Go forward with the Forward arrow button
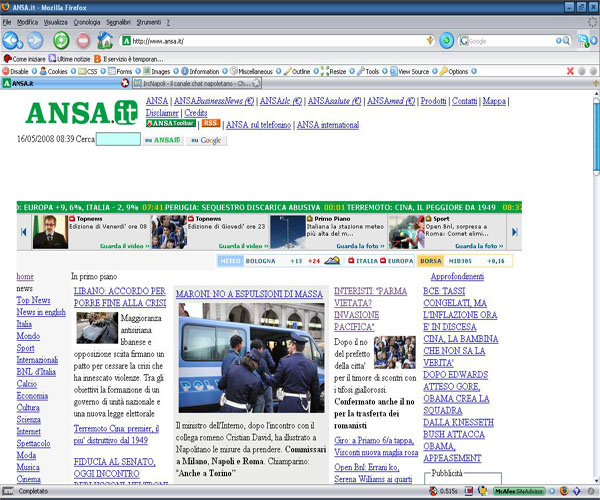 pos(35,40)
